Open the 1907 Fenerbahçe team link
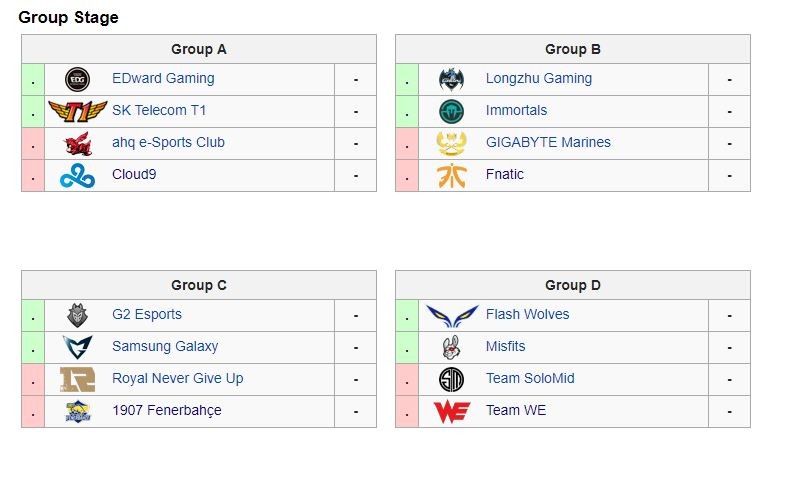This screenshot has width=798, height=479. coord(166,411)
